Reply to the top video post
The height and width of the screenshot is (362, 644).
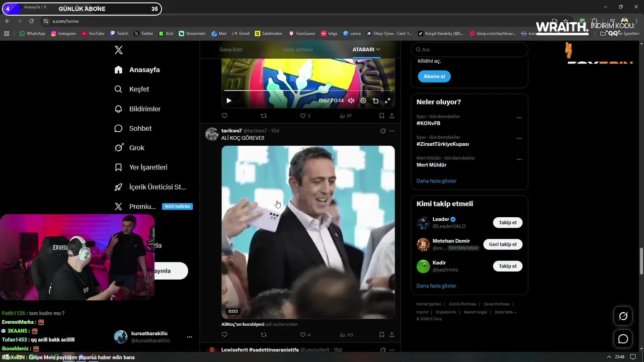(225, 116)
